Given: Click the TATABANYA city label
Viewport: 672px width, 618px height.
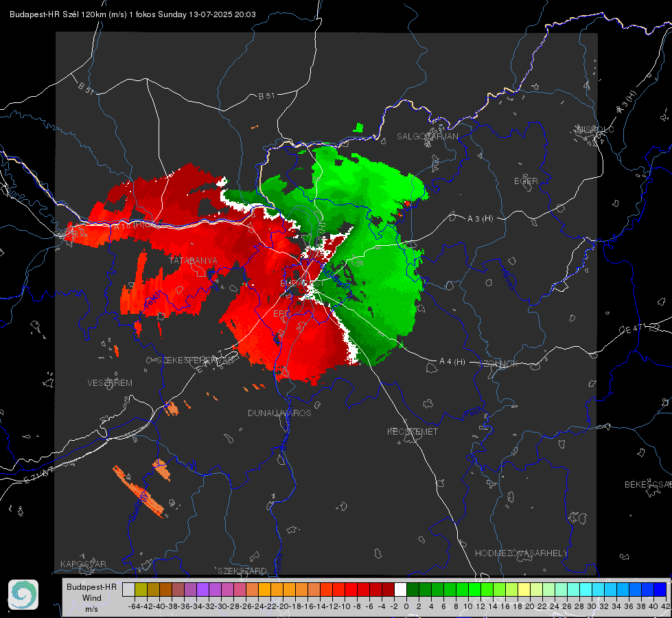Looking at the screenshot, I should tap(193, 260).
